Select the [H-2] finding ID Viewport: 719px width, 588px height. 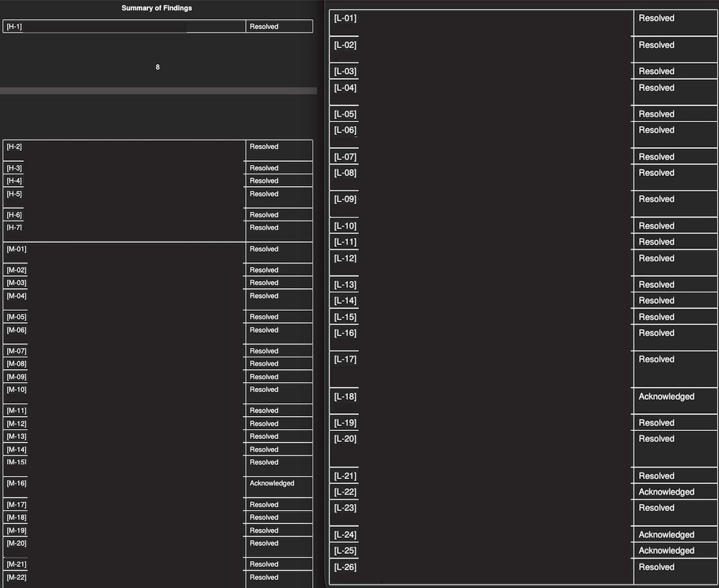tap(14, 147)
